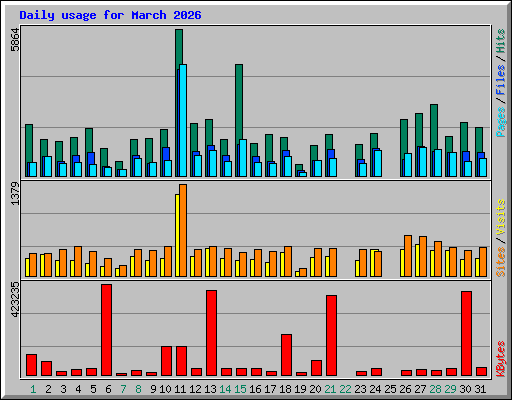The height and width of the screenshot is (400, 512).
Task: Select the cyan Pages bar for day 11
Action: [x=183, y=120]
